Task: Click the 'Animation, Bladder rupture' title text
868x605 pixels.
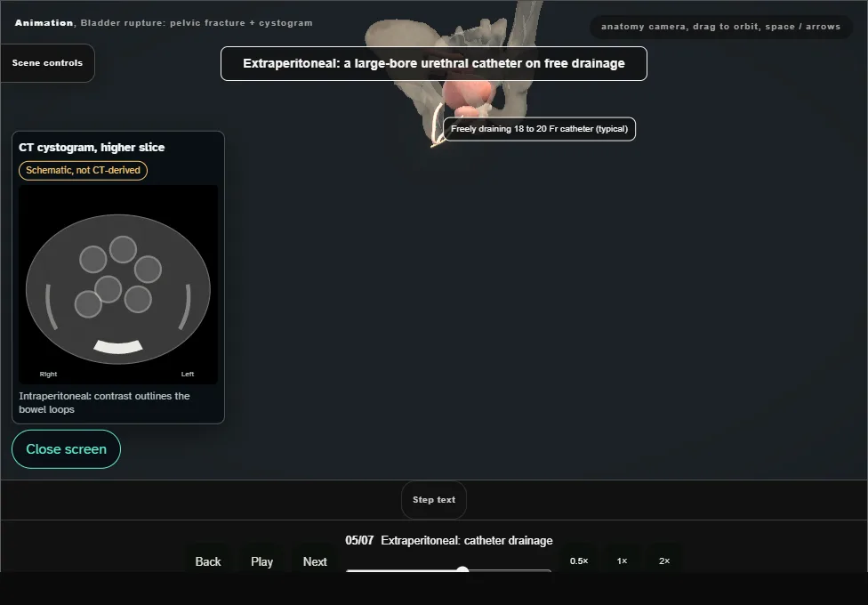Action: point(164,23)
